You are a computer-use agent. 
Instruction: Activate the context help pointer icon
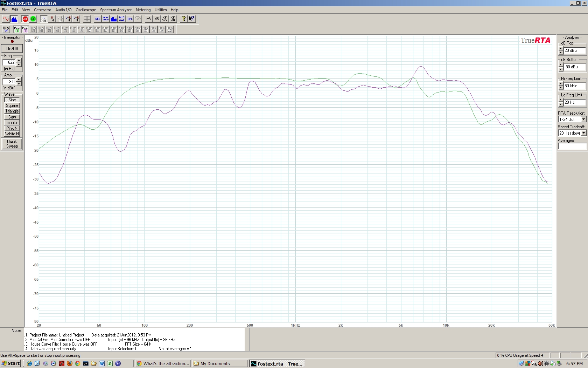point(192,19)
